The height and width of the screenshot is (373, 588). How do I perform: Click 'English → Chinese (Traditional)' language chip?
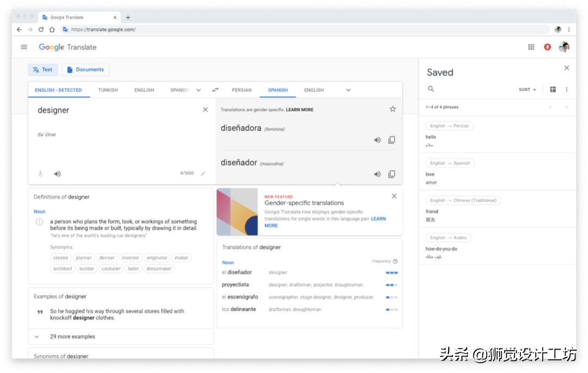[463, 200]
